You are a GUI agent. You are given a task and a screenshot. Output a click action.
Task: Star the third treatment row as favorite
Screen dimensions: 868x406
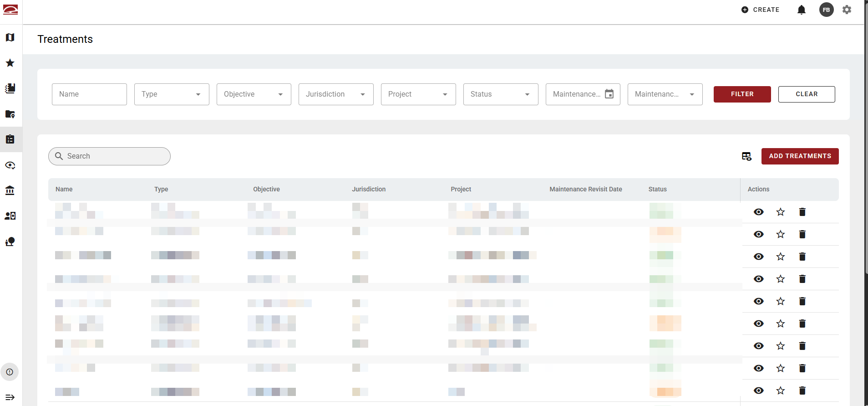(781, 257)
